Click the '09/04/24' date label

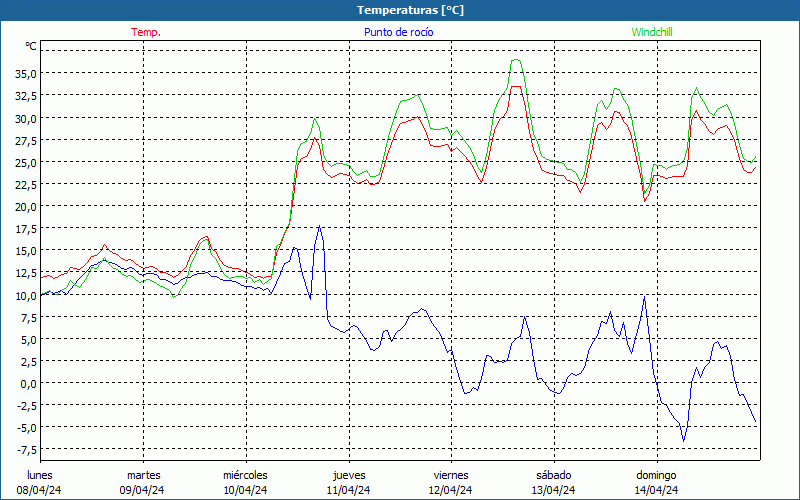pos(142,490)
